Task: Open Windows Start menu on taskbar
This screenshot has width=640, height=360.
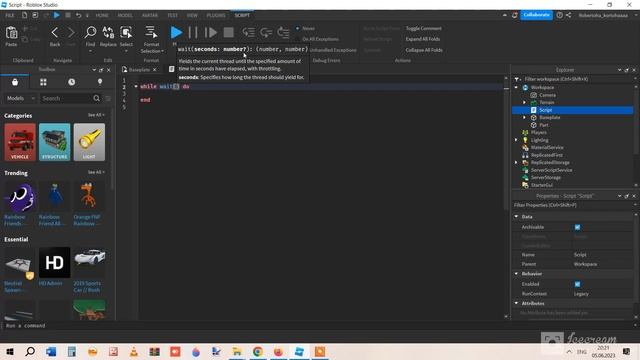Action: click(10, 351)
